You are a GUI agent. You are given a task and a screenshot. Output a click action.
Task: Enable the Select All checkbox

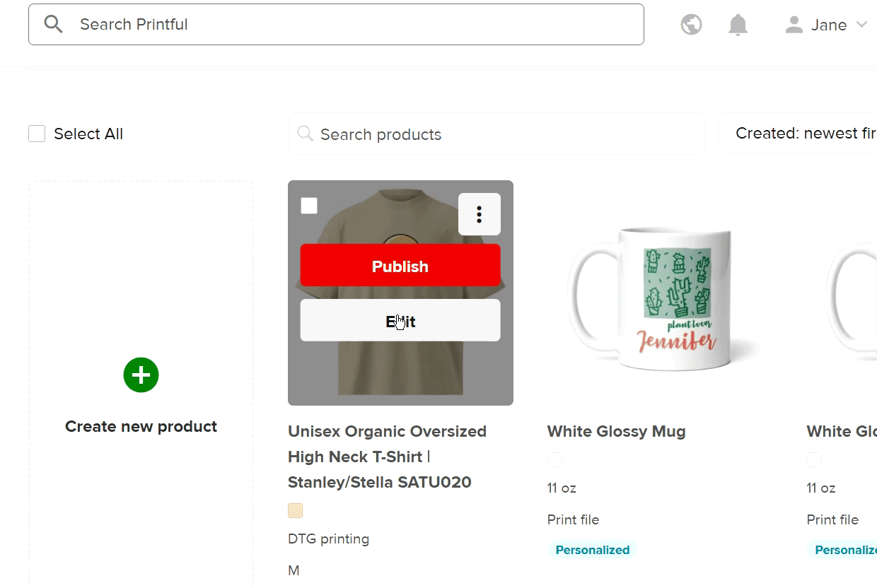coord(37,133)
